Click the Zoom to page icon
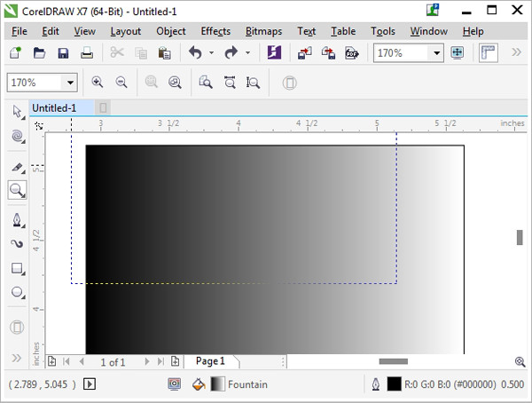This screenshot has height=403, width=532. click(x=206, y=83)
